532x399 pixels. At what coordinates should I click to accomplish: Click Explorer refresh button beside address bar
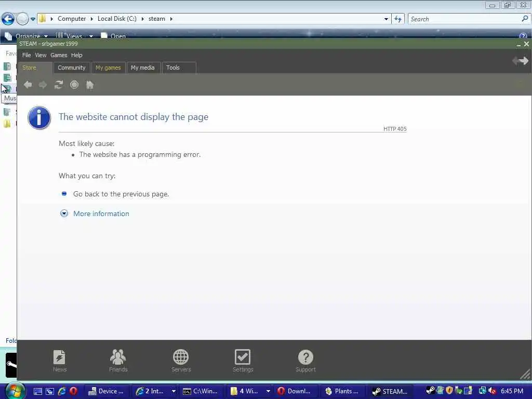[398, 19]
